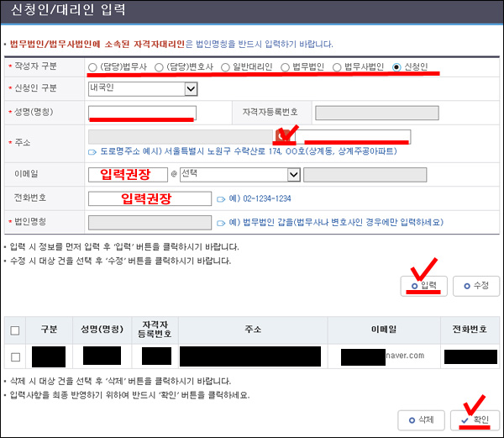This screenshot has width=504, height=438.
Task: Click the 전화번호 input field
Action: pyautogui.click(x=150, y=198)
